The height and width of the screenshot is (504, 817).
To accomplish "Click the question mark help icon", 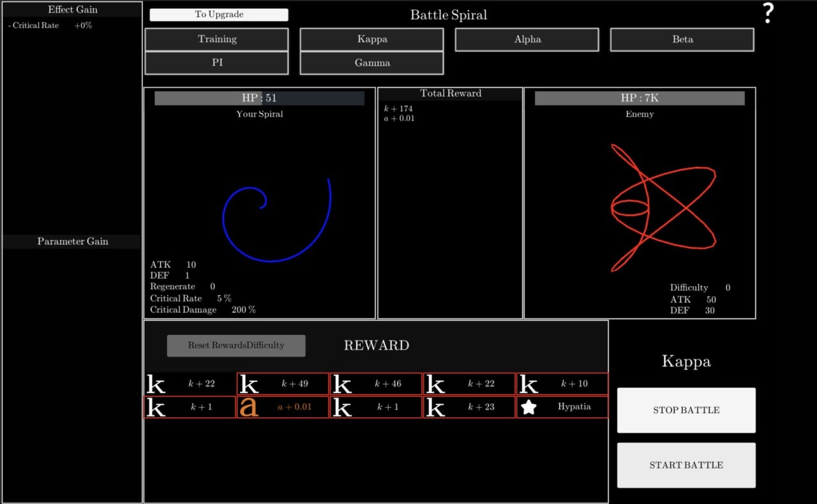I will tap(768, 13).
